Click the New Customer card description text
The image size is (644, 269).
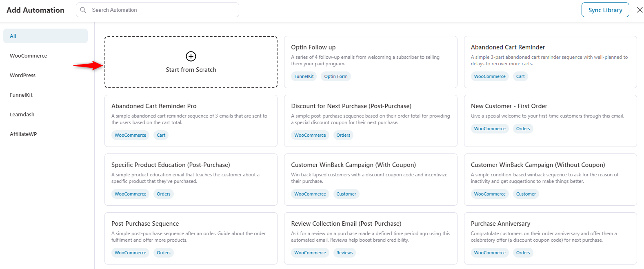(x=547, y=116)
